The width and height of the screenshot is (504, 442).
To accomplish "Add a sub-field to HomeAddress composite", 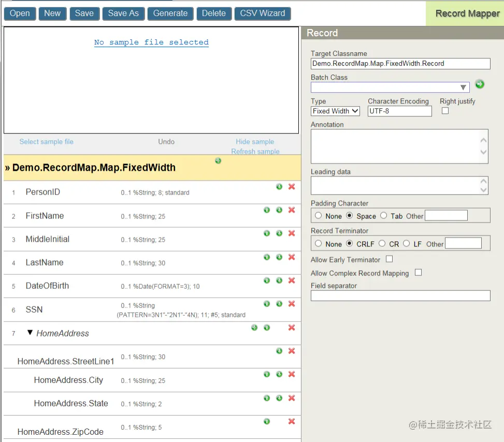I will [x=254, y=328].
